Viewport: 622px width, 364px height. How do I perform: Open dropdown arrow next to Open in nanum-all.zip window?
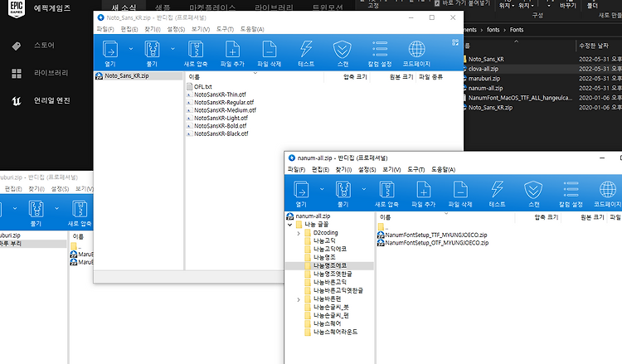tap(322, 189)
